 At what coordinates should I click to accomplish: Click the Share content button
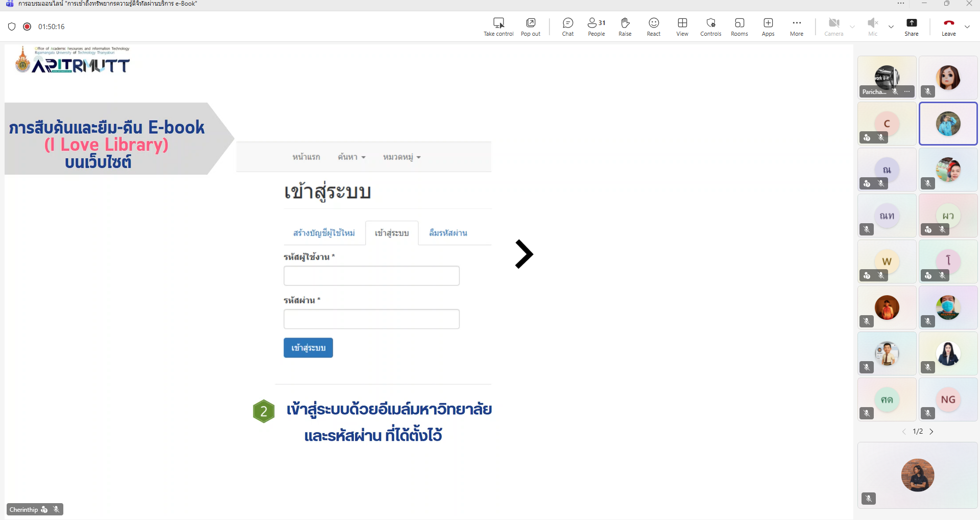click(x=911, y=27)
